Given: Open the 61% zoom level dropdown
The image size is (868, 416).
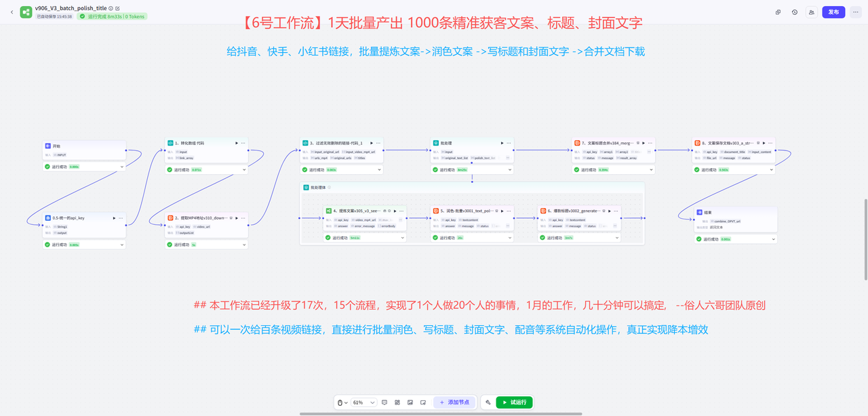Looking at the screenshot, I should (x=364, y=402).
